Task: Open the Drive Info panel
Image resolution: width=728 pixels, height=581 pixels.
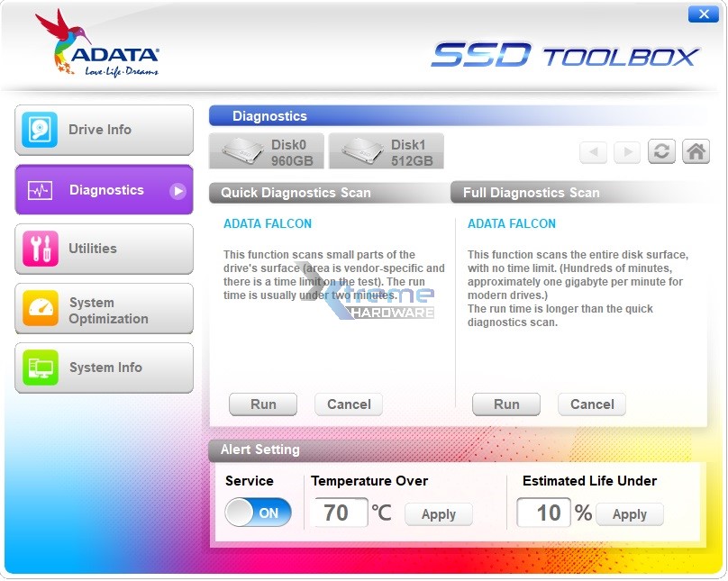Action: click(x=104, y=130)
